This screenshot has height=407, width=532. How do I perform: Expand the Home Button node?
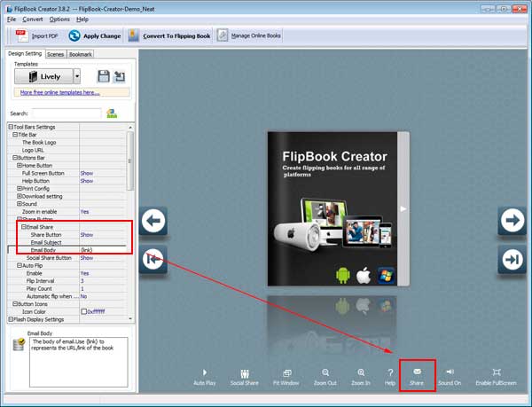point(20,166)
